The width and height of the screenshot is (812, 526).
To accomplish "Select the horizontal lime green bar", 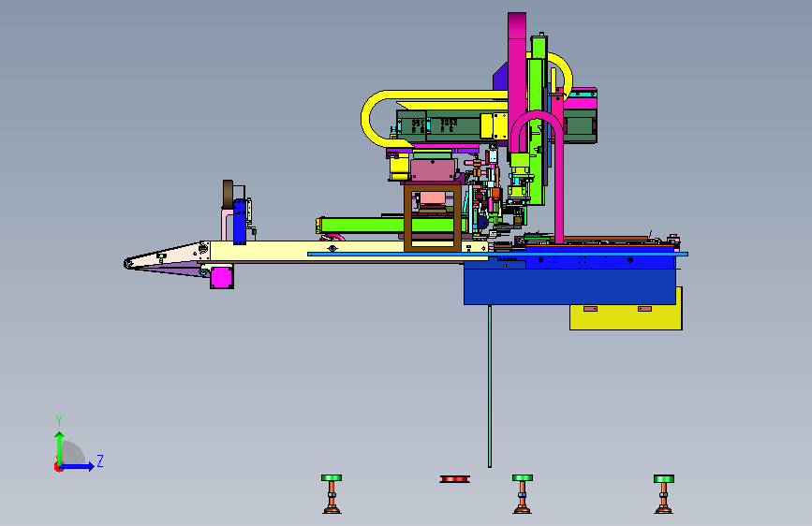I will [392, 226].
